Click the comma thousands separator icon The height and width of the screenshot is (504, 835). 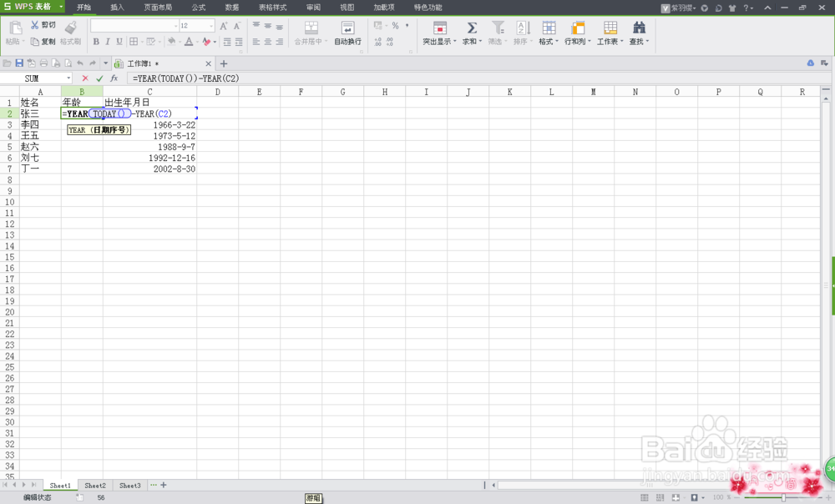pyautogui.click(x=407, y=26)
